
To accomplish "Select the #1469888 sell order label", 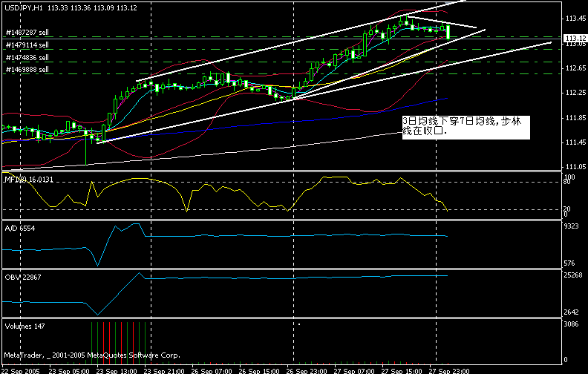I will 27,69.
